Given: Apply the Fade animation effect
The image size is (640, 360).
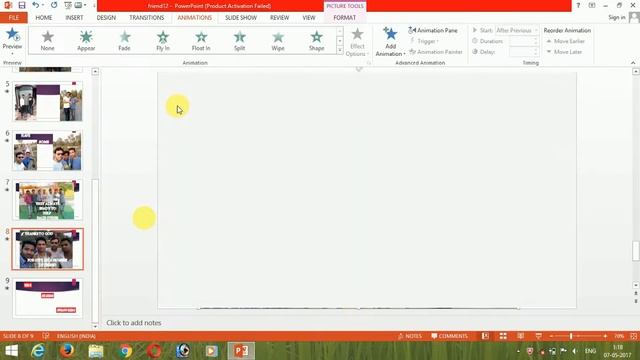Looking at the screenshot, I should 124,40.
